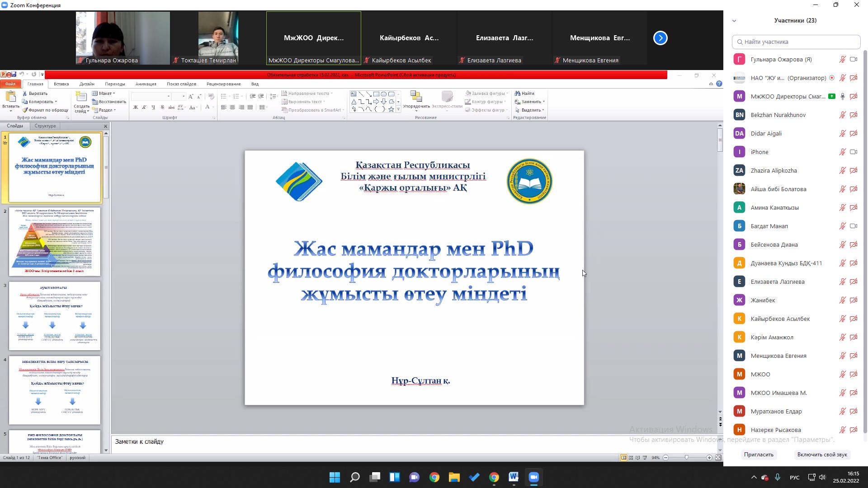Toggle video camera icon next to iPhone

click(854, 152)
